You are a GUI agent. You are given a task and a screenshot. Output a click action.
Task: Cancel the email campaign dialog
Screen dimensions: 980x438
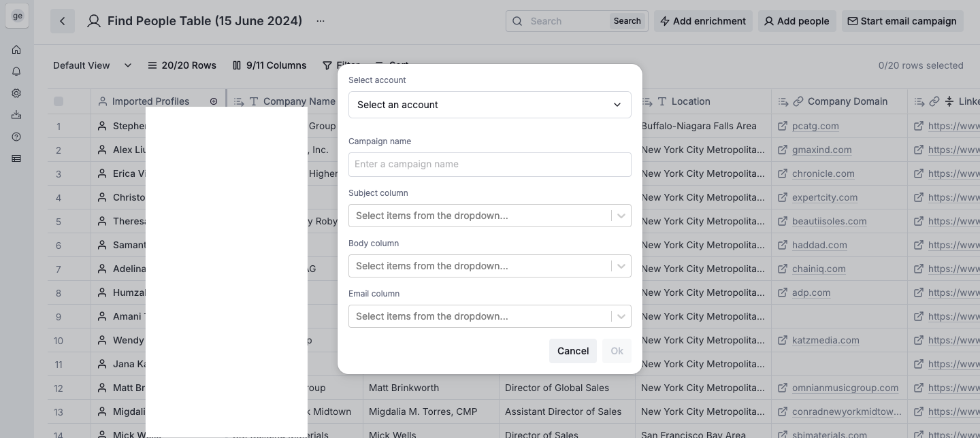pyautogui.click(x=573, y=351)
